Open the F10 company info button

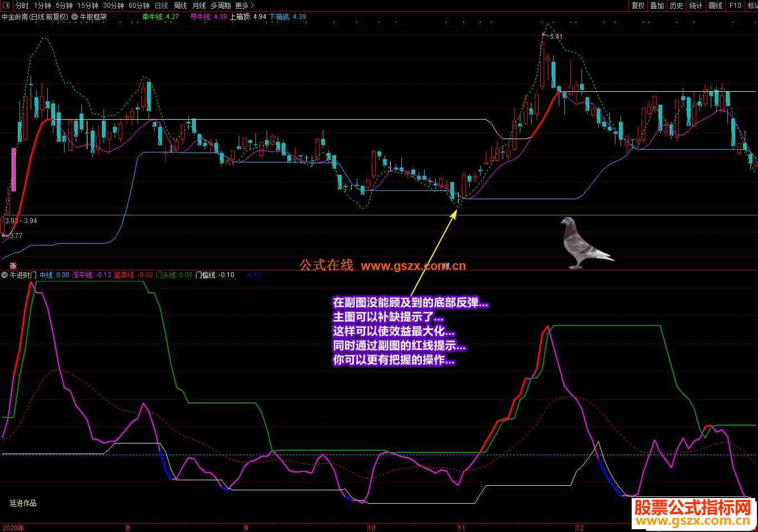736,6
